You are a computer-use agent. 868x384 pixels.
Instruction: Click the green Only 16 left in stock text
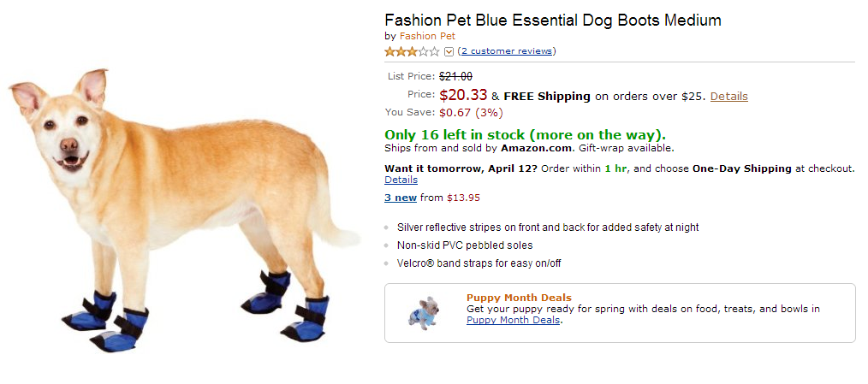point(525,134)
